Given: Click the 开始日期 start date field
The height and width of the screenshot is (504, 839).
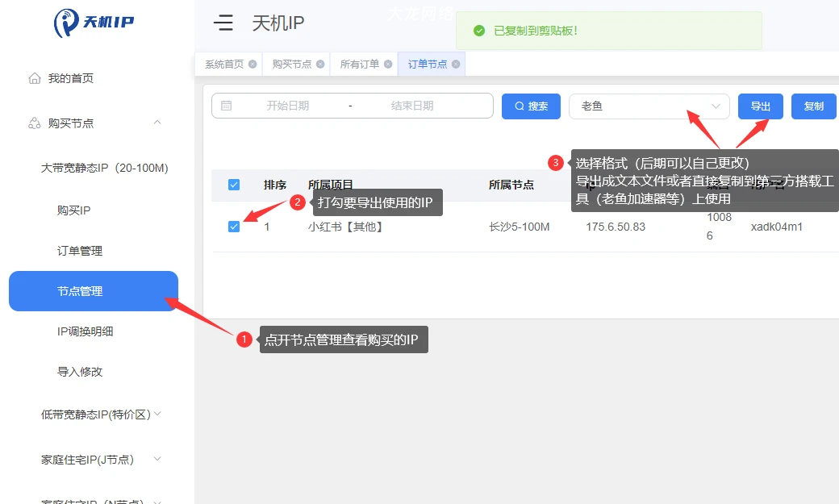Looking at the screenshot, I should 288,106.
